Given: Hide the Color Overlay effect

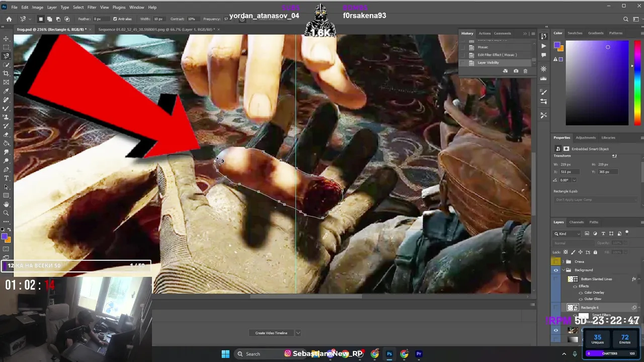Looking at the screenshot, I should [x=581, y=293].
